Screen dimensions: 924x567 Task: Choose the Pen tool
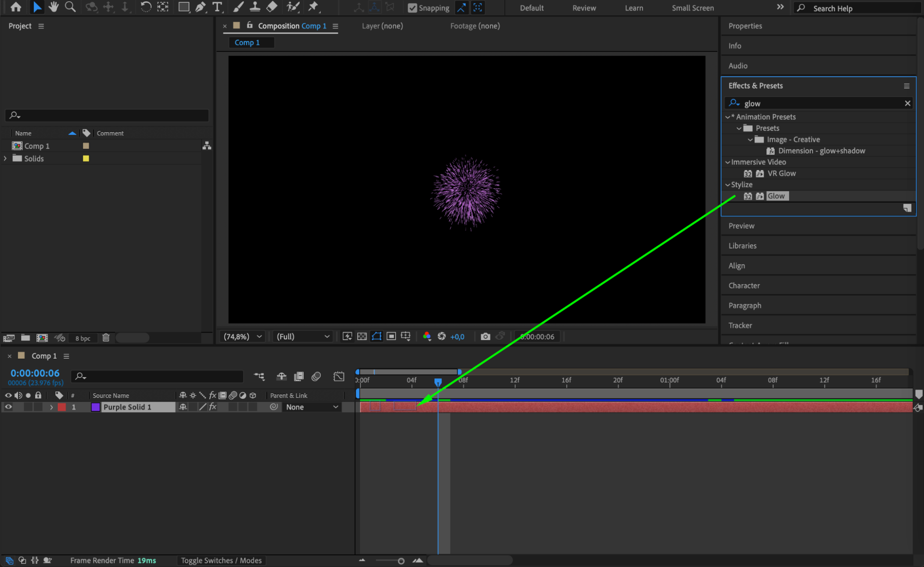pos(200,7)
